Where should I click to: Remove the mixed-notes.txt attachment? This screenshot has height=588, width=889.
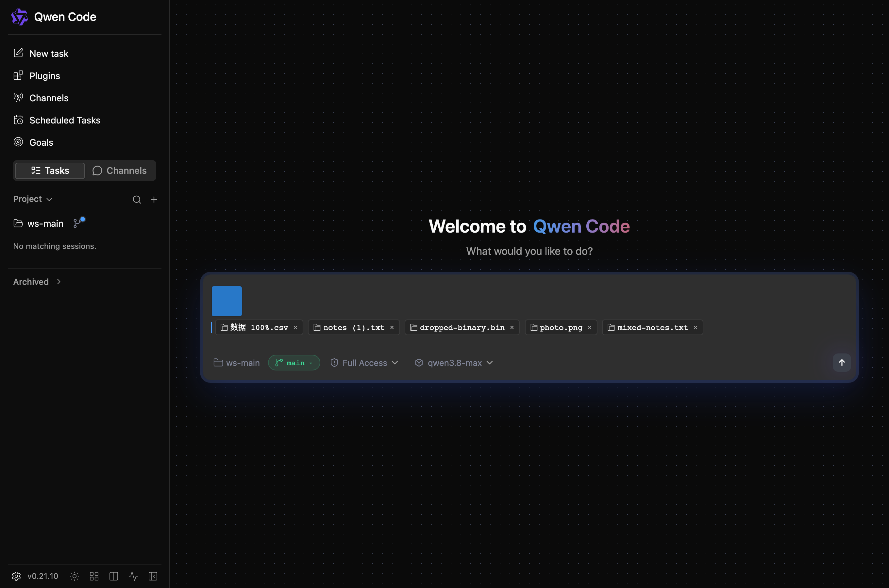(696, 327)
